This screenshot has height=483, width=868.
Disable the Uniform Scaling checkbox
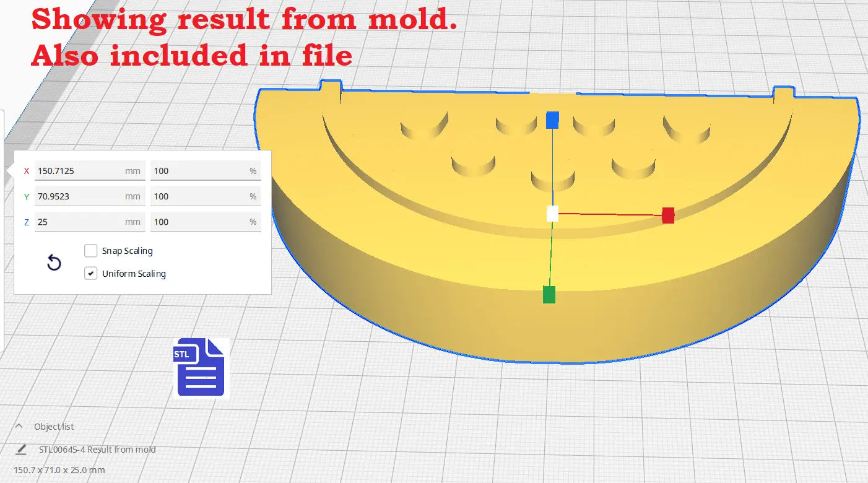(91, 273)
